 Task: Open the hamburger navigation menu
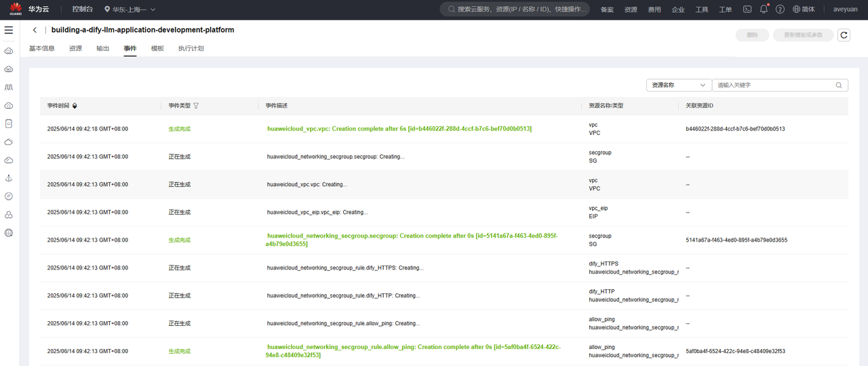(9, 31)
